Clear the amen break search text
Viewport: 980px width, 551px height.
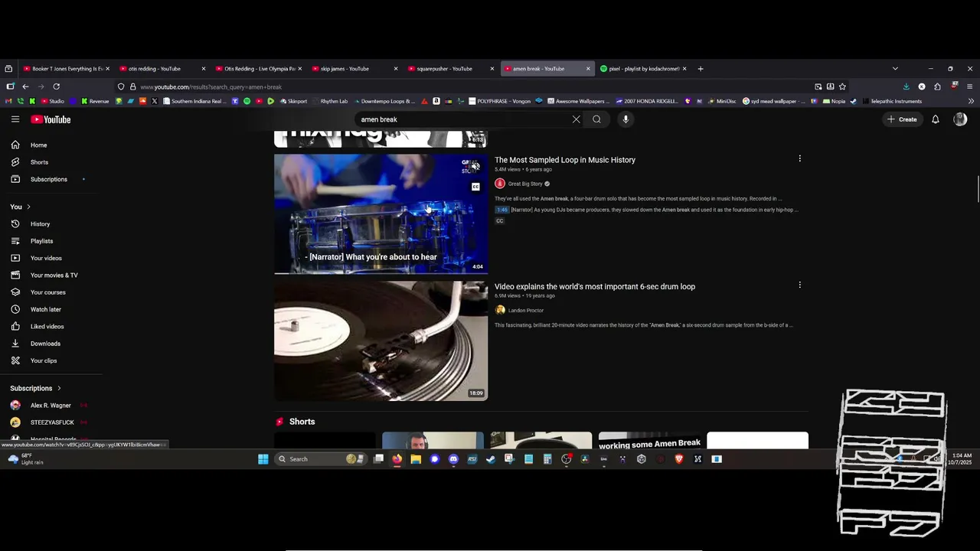coord(576,119)
